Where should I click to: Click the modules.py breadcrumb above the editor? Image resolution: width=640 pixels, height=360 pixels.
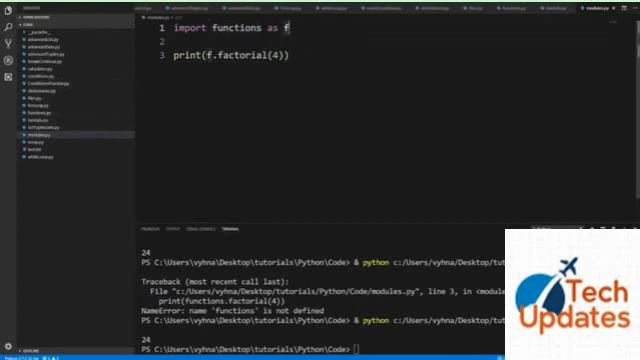click(158, 18)
